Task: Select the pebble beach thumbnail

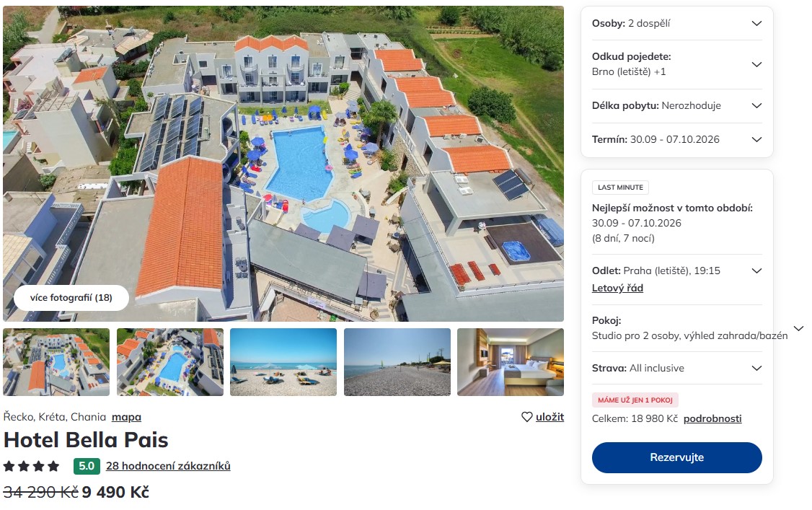Action: click(x=397, y=362)
